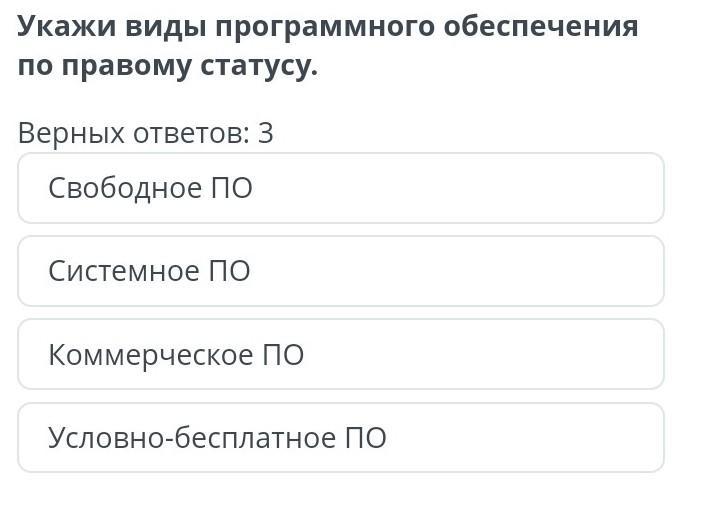Deselect the Системное ПО option

(x=341, y=271)
